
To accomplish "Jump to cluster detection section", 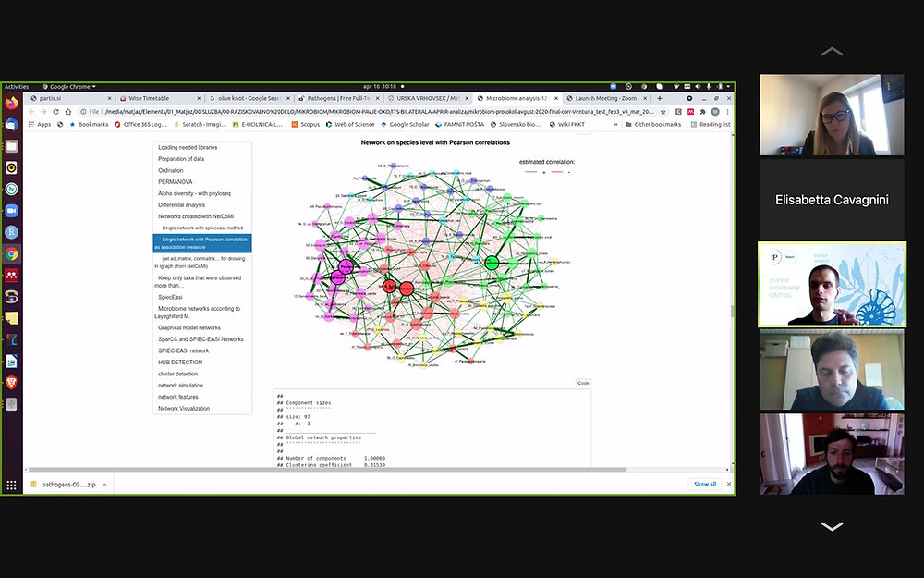I will (x=177, y=374).
